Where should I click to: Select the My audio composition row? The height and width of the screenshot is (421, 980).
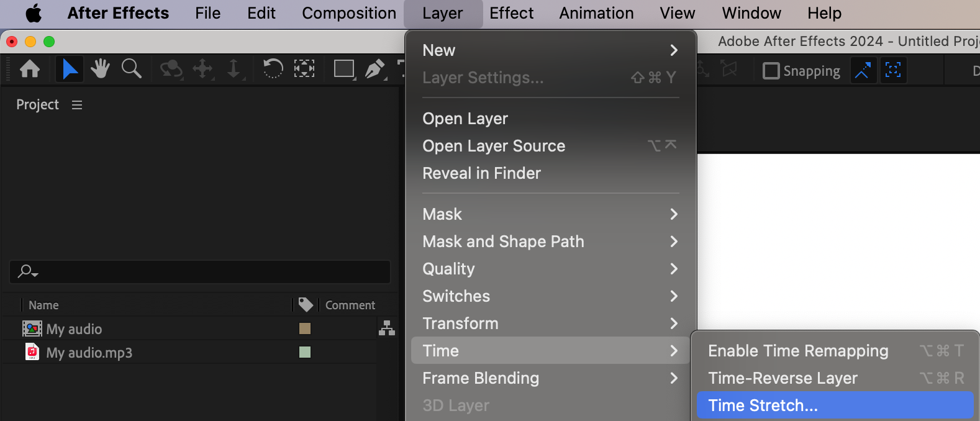click(189, 328)
